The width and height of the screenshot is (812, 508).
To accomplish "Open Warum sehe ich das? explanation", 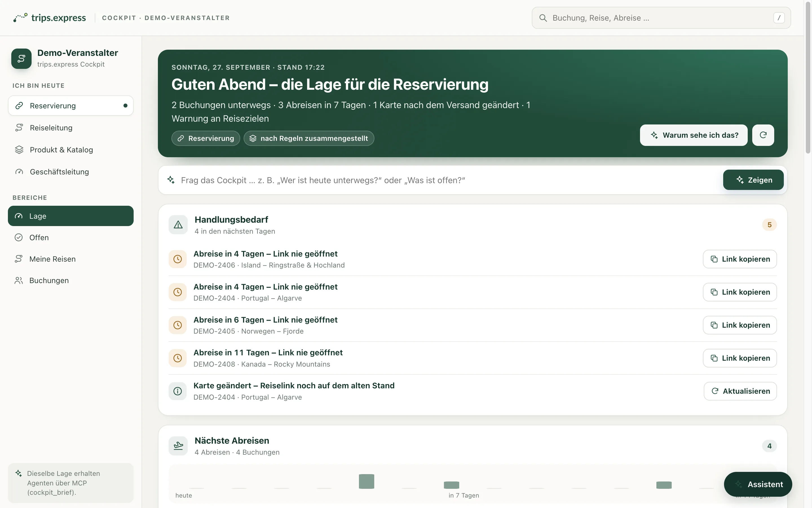I will point(694,135).
